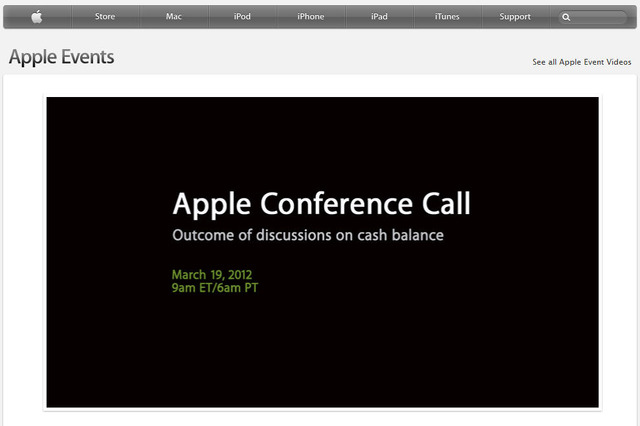Click the 9am ET/6am PT time text
640x426 pixels.
(x=215, y=288)
